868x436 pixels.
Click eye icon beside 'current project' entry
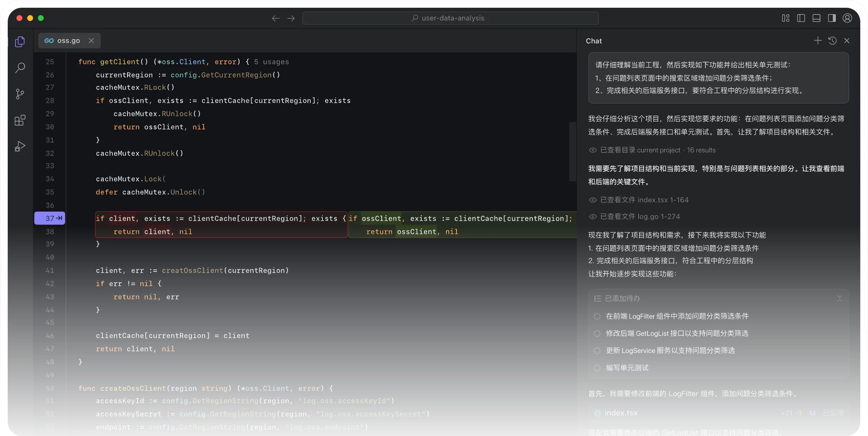pyautogui.click(x=592, y=150)
